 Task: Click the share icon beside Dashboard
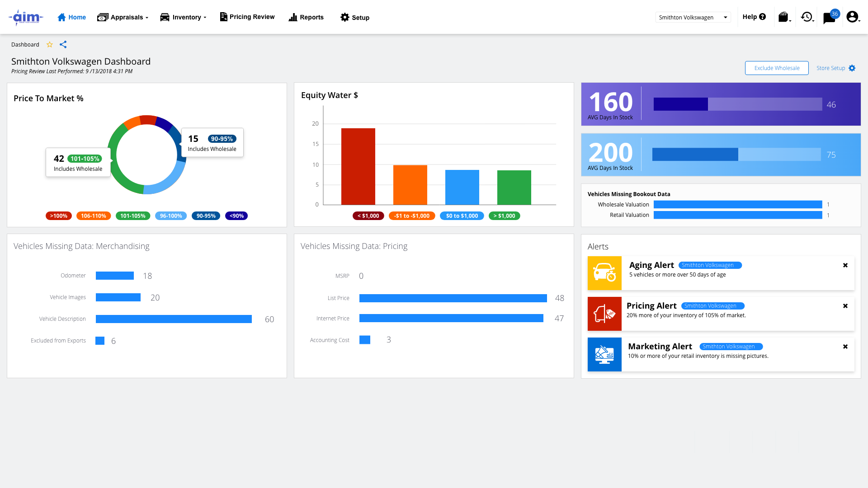point(63,45)
